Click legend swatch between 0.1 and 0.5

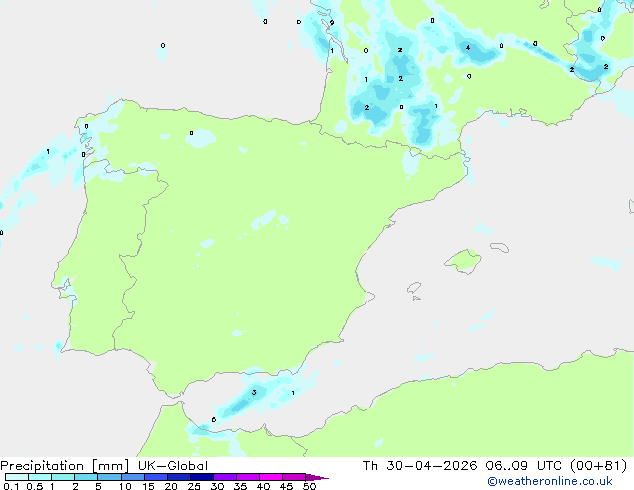click(17, 477)
